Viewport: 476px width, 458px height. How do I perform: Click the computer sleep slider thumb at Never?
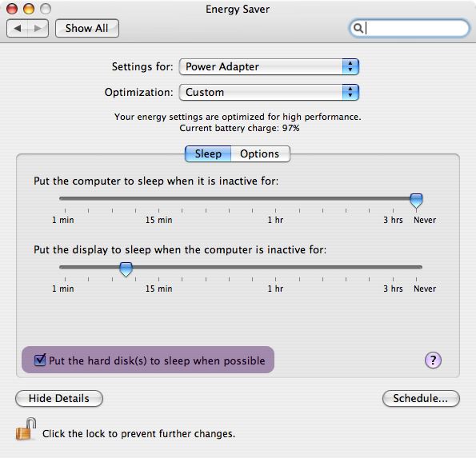(416, 200)
